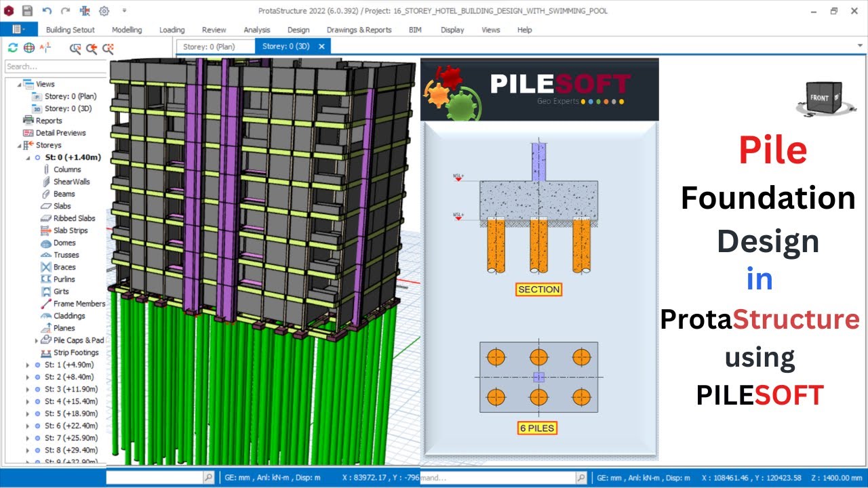The image size is (868, 488).
Task: Click the first magnifier icon with red arrow
Action: point(75,48)
